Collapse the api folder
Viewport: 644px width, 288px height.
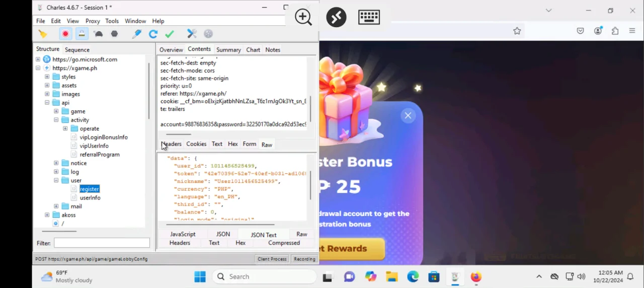pos(47,103)
